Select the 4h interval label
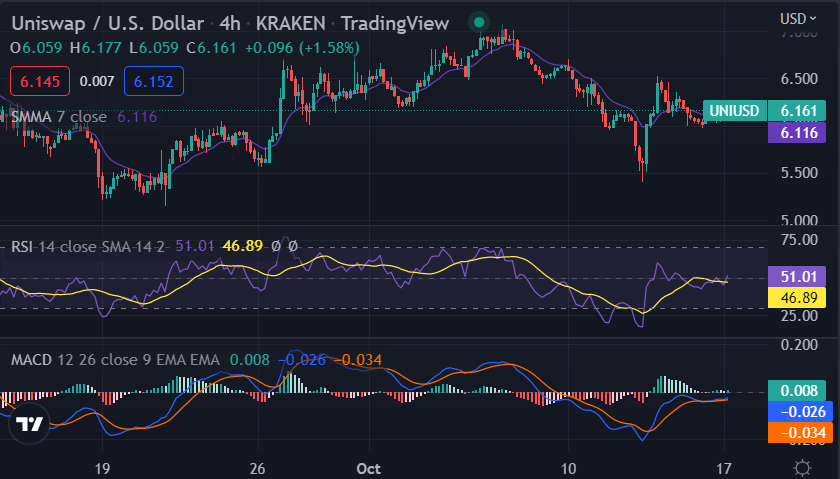Image resolution: width=840 pixels, height=479 pixels. coord(230,24)
